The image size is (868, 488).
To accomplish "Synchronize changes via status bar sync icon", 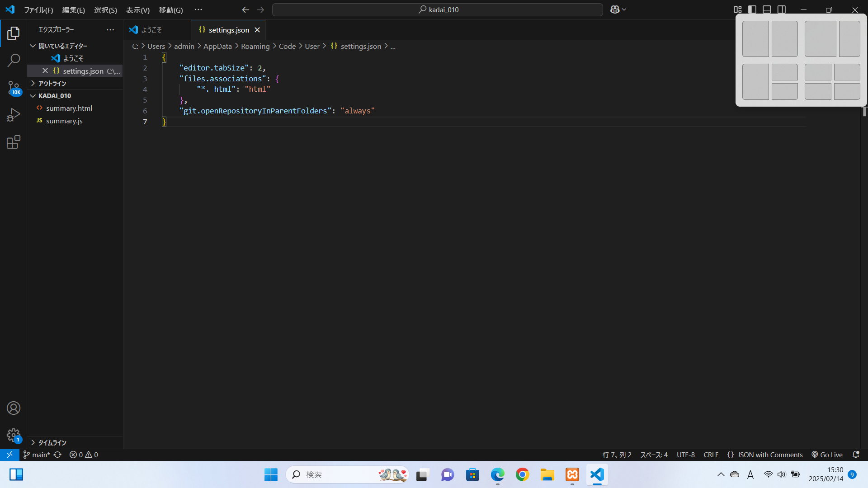I will (57, 455).
